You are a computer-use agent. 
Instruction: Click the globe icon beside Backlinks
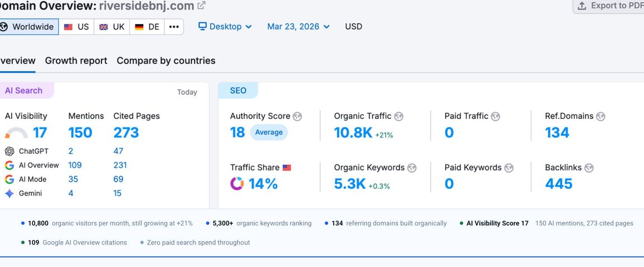(589, 168)
